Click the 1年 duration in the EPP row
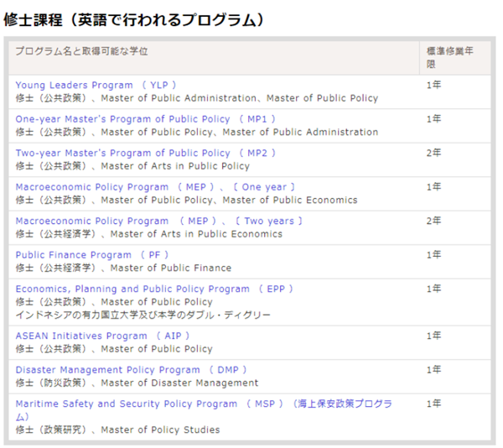503x448 pixels. click(x=433, y=289)
